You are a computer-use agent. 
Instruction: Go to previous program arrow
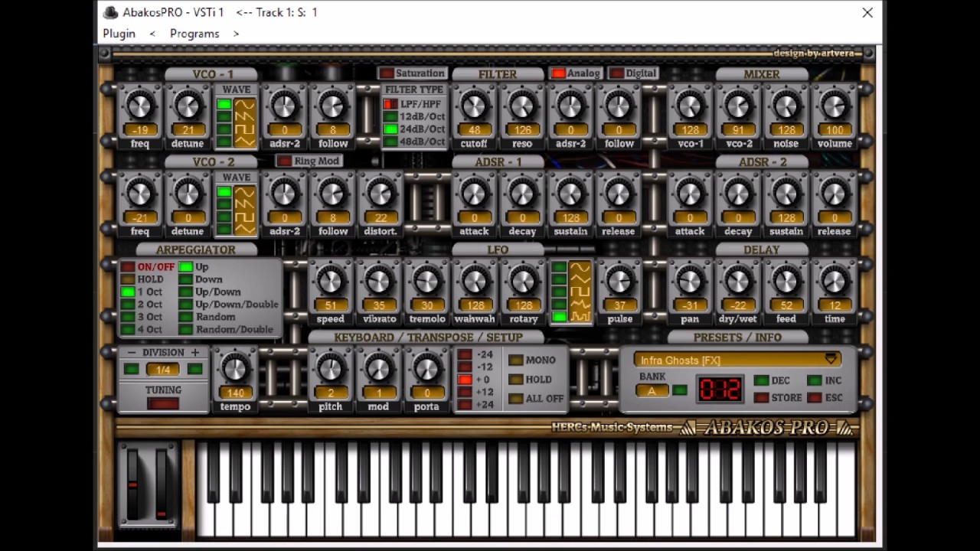coord(152,34)
